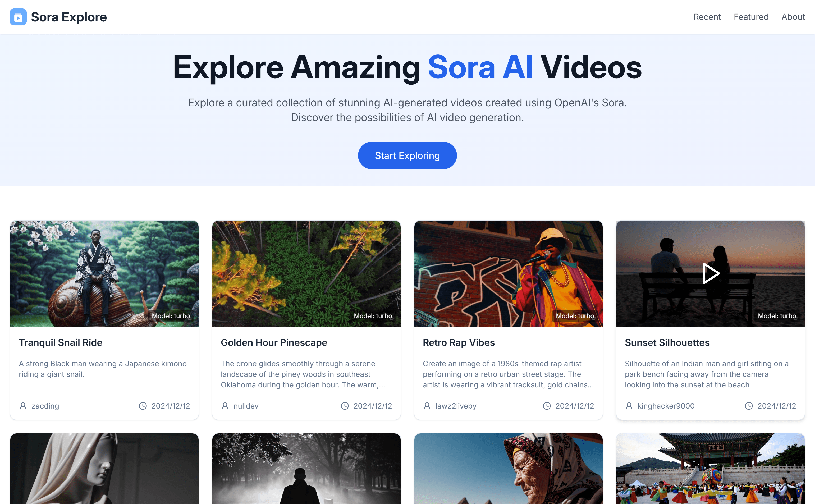The width and height of the screenshot is (815, 504).
Task: Click the Sora Explore site title
Action: 69,17
